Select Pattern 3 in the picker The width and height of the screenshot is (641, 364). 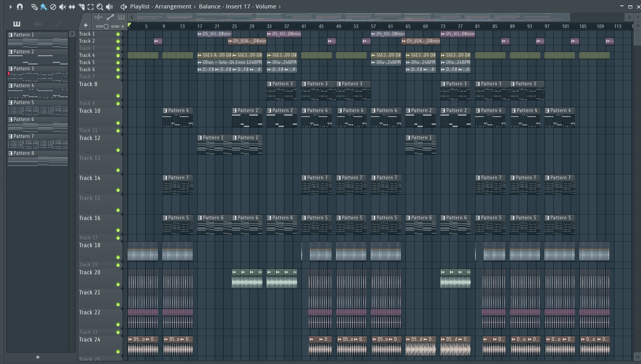pyautogui.click(x=38, y=74)
